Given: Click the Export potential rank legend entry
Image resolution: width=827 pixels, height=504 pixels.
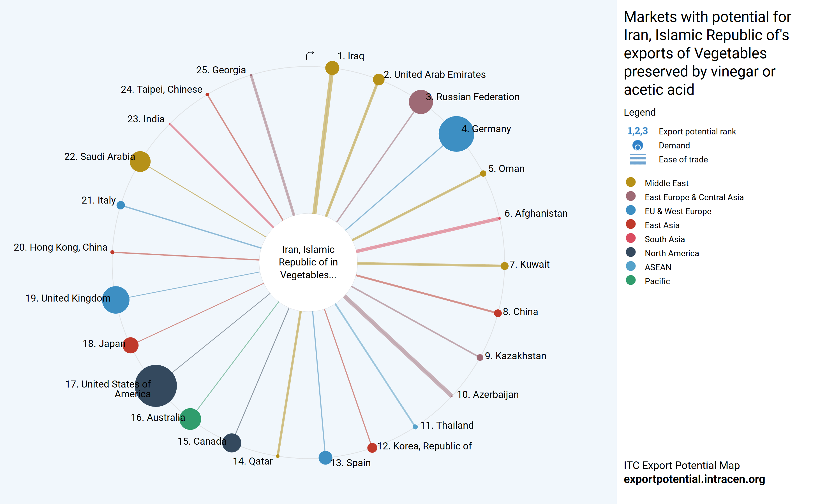Looking at the screenshot, I should tap(697, 131).
